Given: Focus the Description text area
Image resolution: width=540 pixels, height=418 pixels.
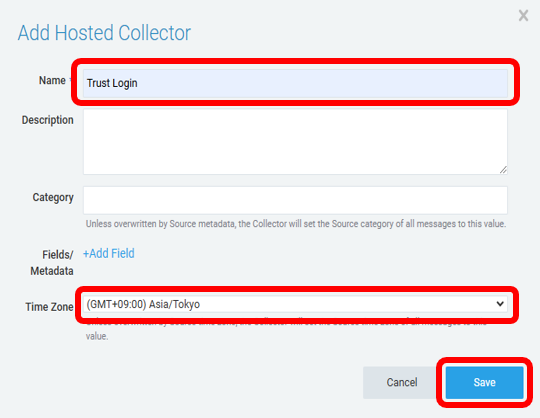Looking at the screenshot, I should 295,142.
